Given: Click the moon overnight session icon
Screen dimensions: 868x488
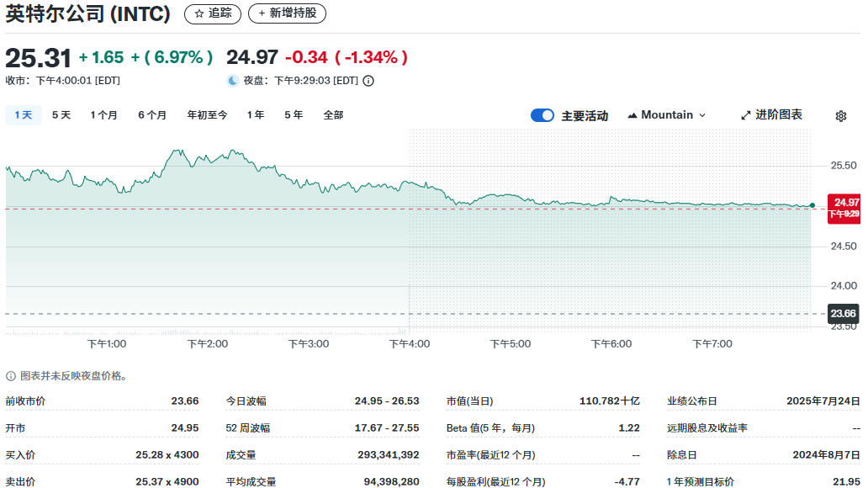Looking at the screenshot, I should coord(232,81).
